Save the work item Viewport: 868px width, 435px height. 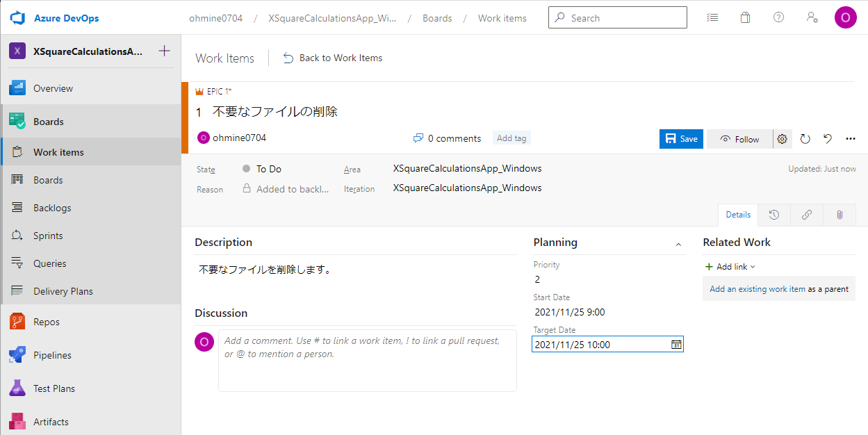click(681, 138)
